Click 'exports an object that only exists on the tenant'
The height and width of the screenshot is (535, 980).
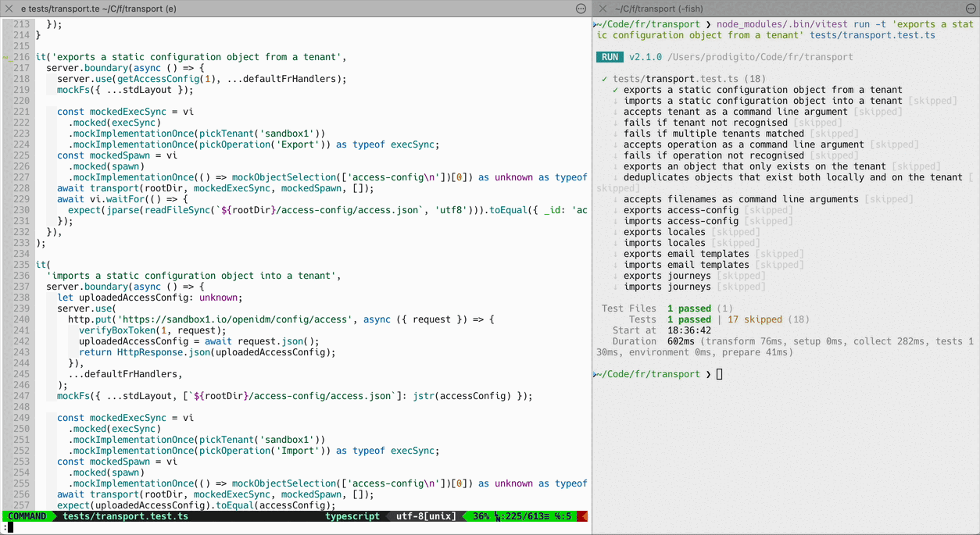pyautogui.click(x=755, y=166)
